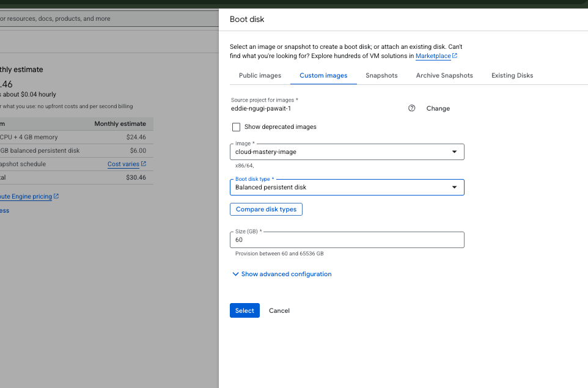Screen dimensions: 588x388
Task: Click the Select button
Action: 244,310
